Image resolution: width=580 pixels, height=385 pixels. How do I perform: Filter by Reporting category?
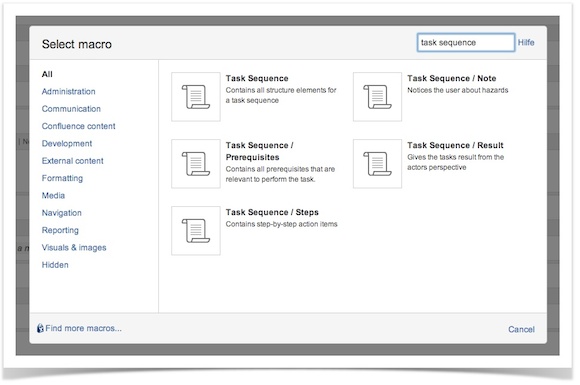pos(60,230)
